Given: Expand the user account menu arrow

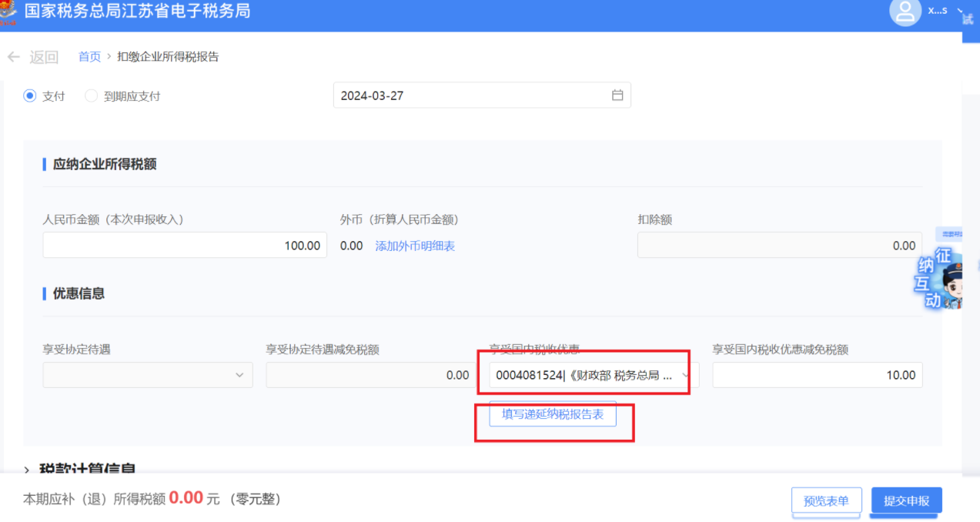Looking at the screenshot, I should [960, 11].
